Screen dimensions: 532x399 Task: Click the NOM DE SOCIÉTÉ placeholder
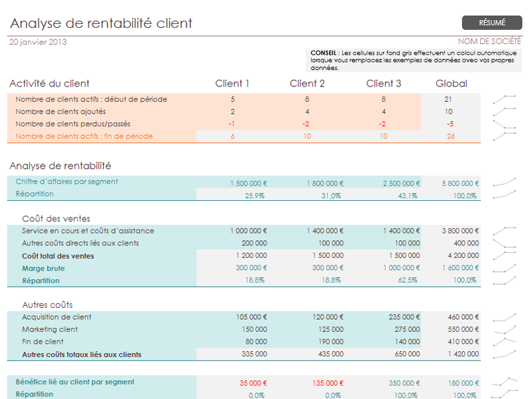point(489,41)
